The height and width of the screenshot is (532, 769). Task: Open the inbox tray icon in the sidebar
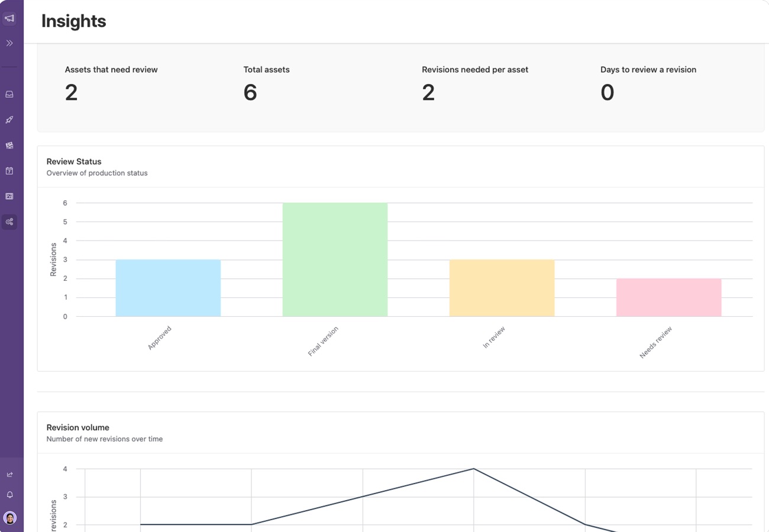[9, 95]
